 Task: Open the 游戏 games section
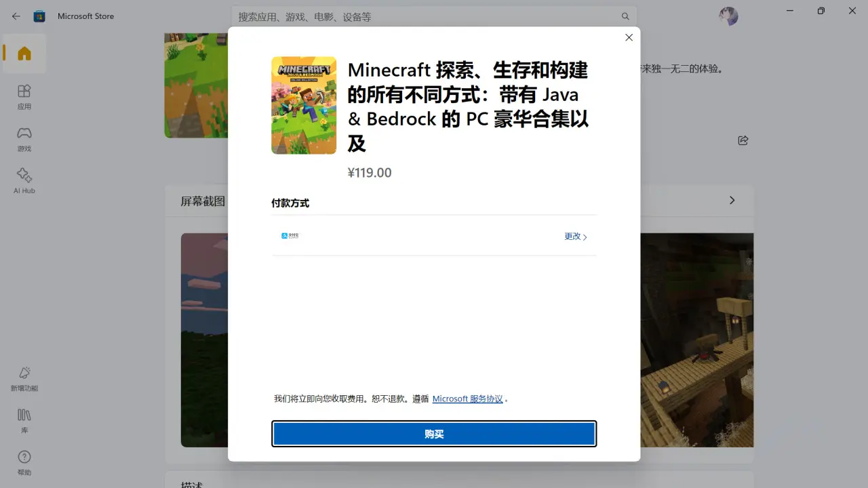point(24,139)
